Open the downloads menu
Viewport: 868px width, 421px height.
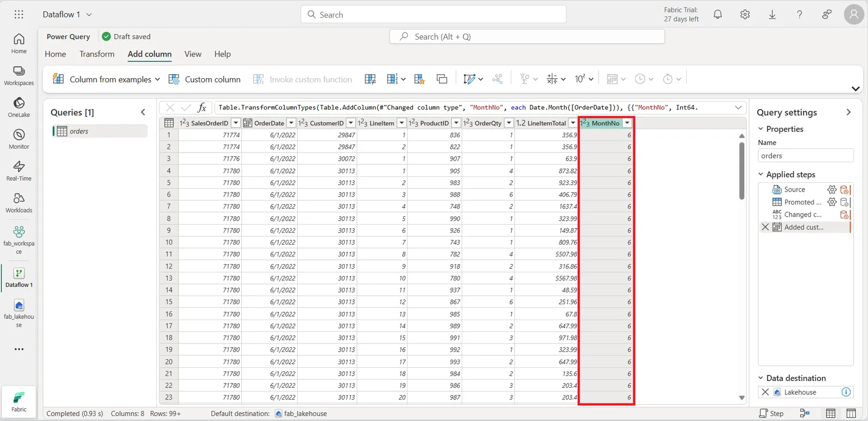tap(772, 15)
